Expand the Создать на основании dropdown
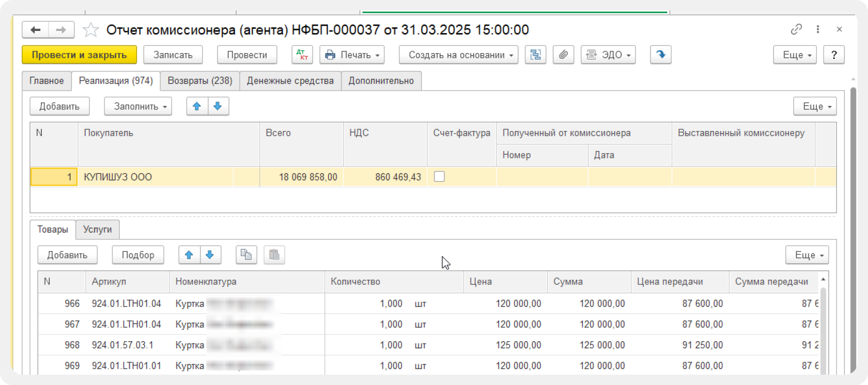Image resolution: width=868 pixels, height=385 pixels. (x=459, y=55)
